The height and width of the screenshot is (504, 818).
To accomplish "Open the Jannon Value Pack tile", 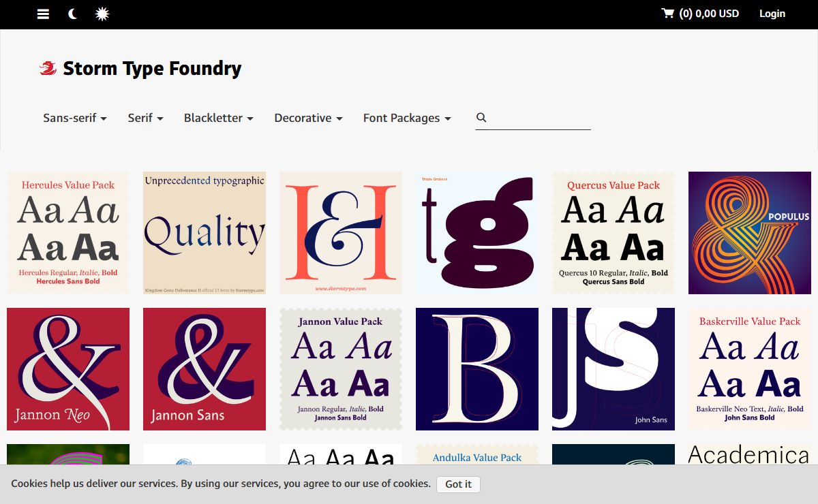I will (341, 369).
